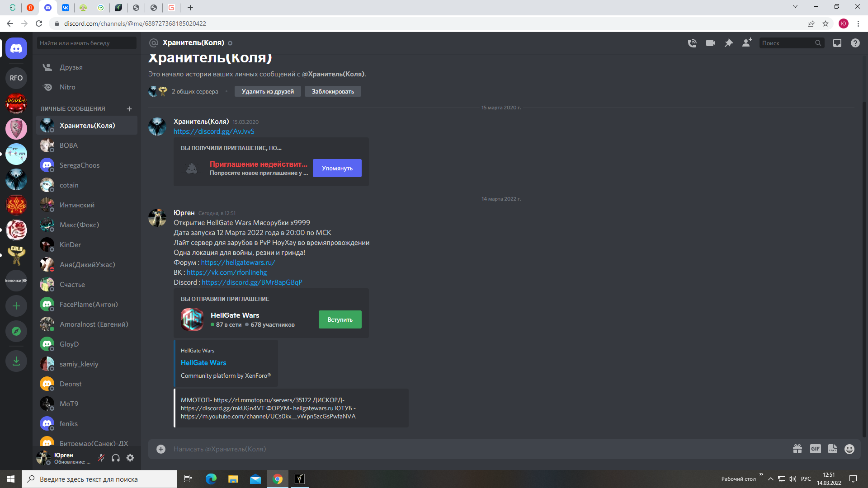
Task: Open Макс(Фокс) direct message
Action: 87,225
